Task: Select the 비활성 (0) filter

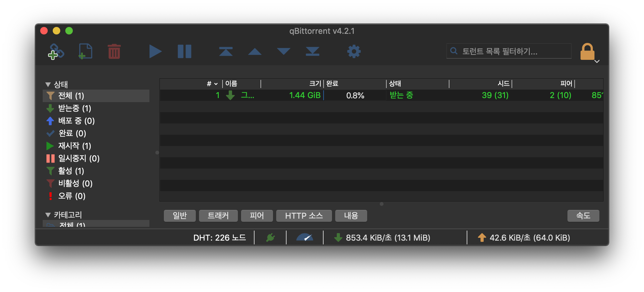Action: pos(96,184)
